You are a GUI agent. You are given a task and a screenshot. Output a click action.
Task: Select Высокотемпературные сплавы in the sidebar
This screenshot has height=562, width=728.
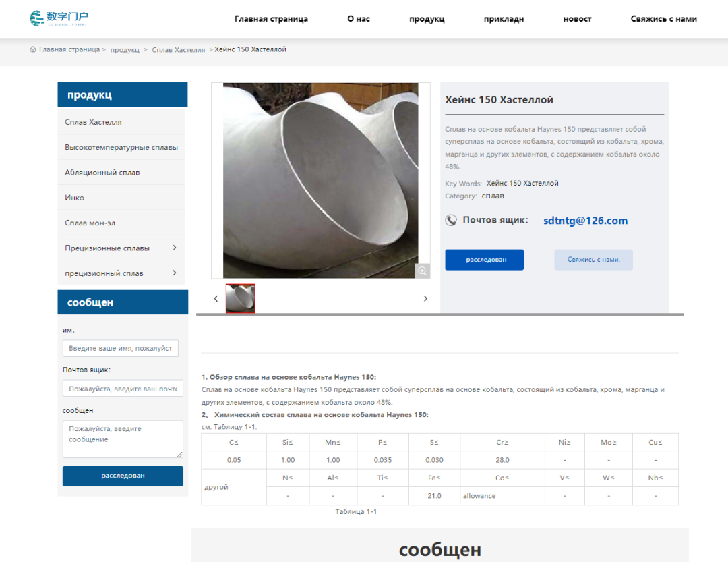point(121,147)
